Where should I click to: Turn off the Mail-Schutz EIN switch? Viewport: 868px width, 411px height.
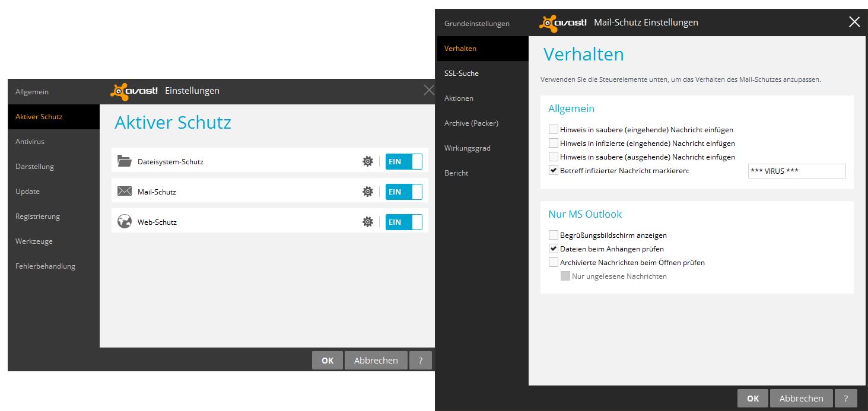click(x=404, y=192)
